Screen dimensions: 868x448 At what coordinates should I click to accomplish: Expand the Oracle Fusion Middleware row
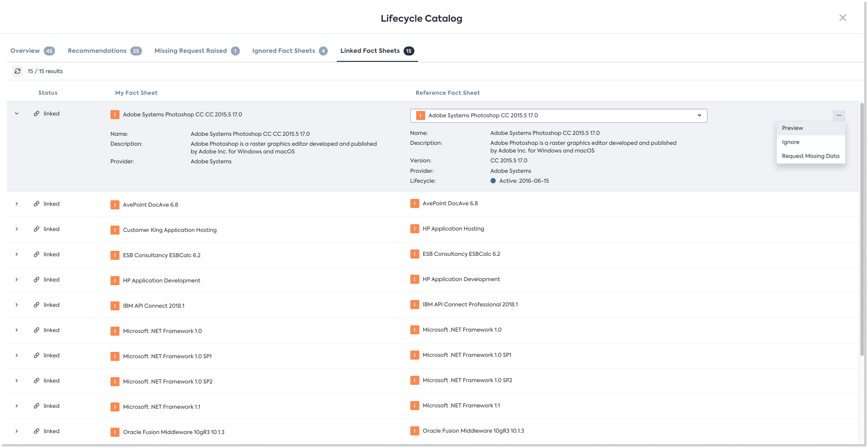pos(17,431)
